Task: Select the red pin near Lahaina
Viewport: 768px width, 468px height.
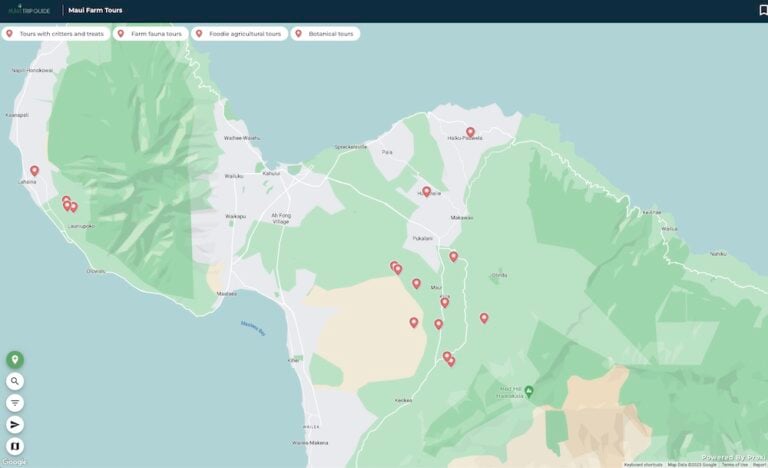Action: (x=34, y=171)
